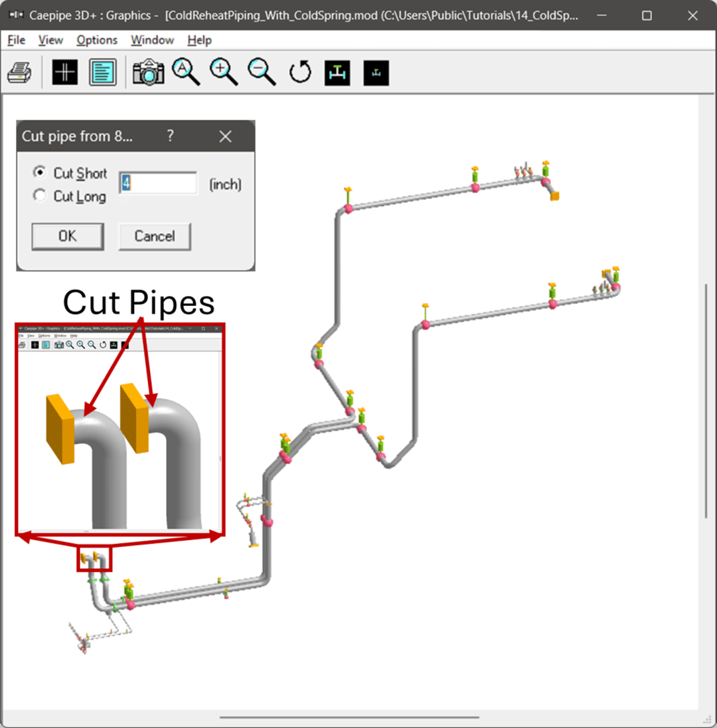Image resolution: width=717 pixels, height=728 pixels.
Task: Click the Cut pipe from 8... dialog title
Action: (77, 136)
